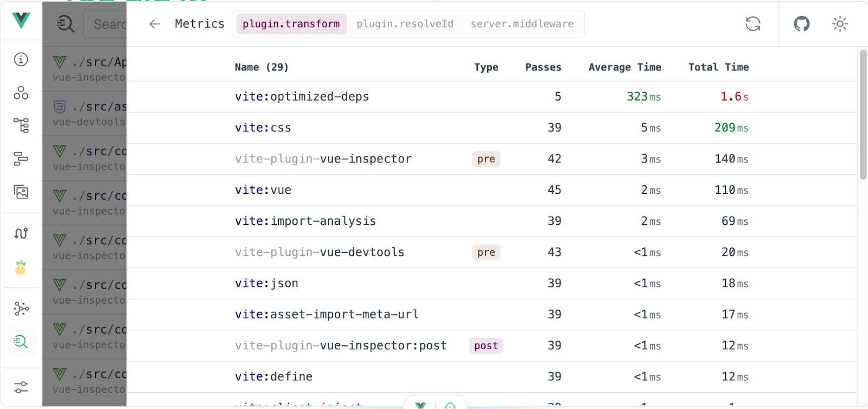Click the 110ms total time value
Screen dimensions: 868x409
(x=731, y=190)
